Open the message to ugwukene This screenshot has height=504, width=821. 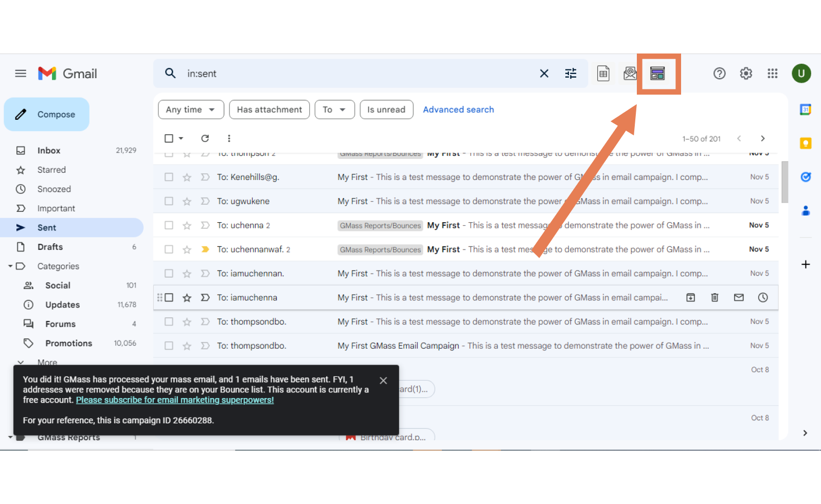tap(466, 201)
